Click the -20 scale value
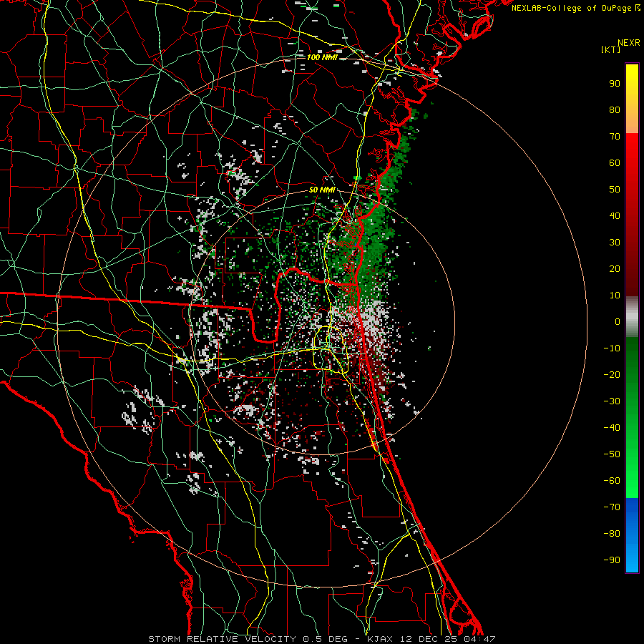The height and width of the screenshot is (644, 644). click(612, 374)
